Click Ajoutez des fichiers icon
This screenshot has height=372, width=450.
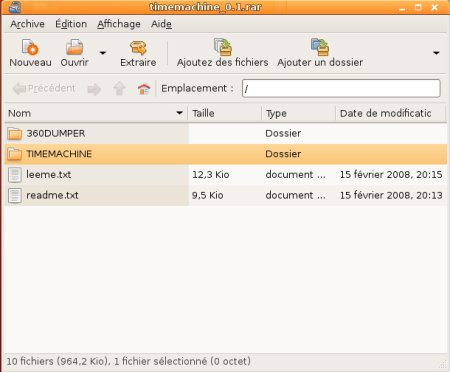point(223,47)
